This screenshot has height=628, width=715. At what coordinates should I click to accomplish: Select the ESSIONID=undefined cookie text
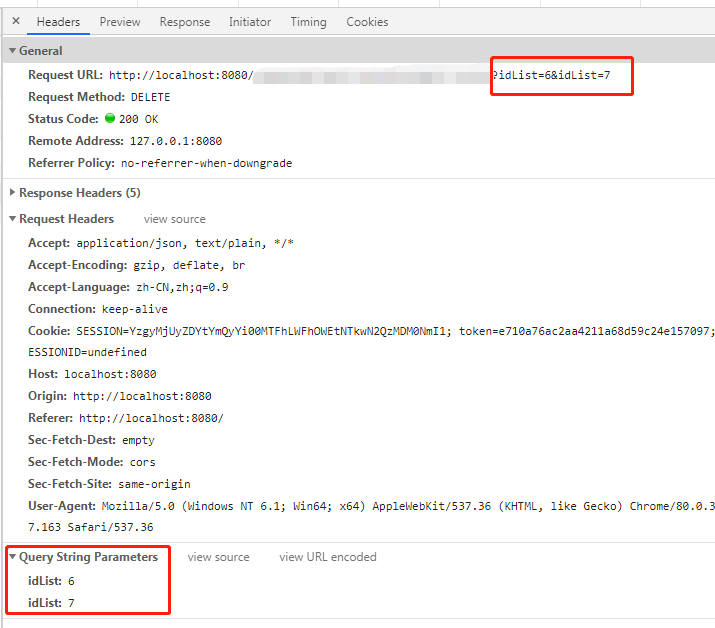click(x=88, y=352)
